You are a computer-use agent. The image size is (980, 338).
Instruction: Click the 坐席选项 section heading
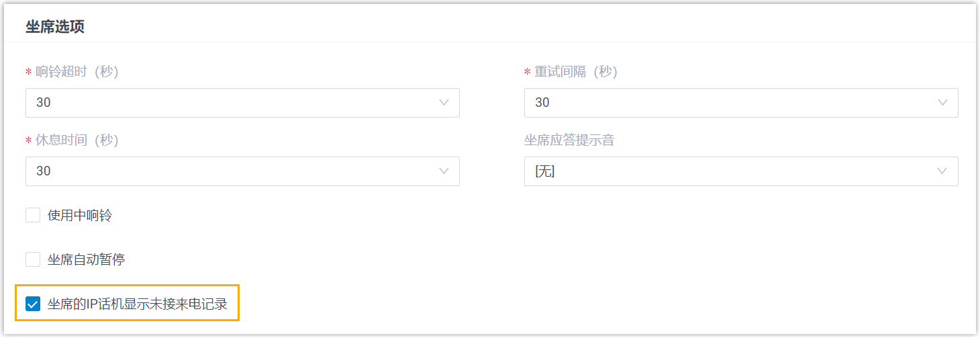point(55,27)
